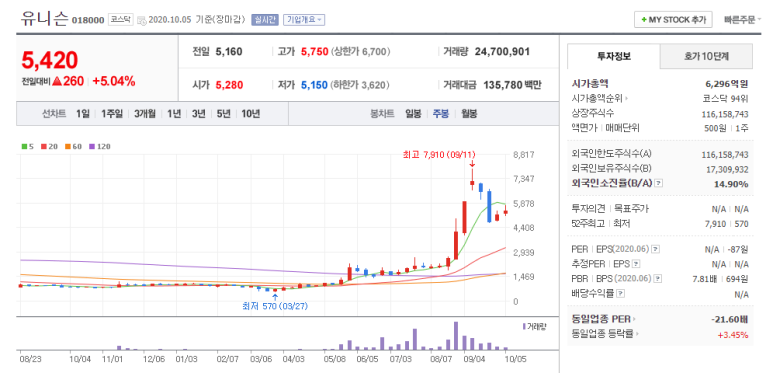Click the green 5-day moving average legend
Viewport: 773px width, 373px height.
click(x=27, y=146)
